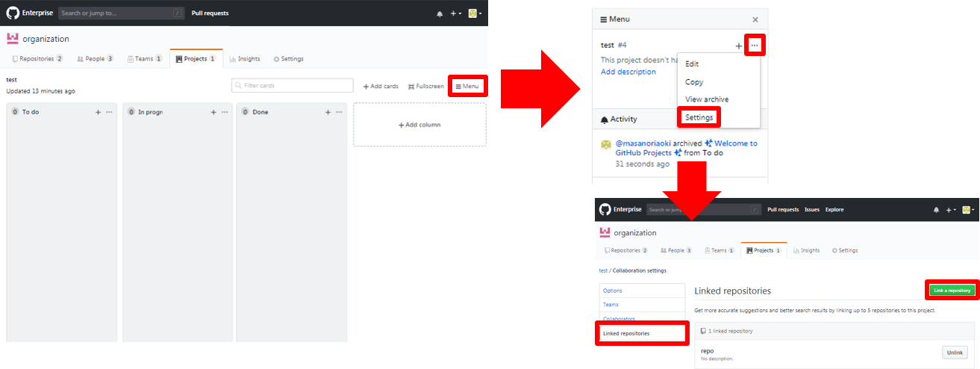
Task: Click the plus icon in the Done column
Action: coord(328,112)
